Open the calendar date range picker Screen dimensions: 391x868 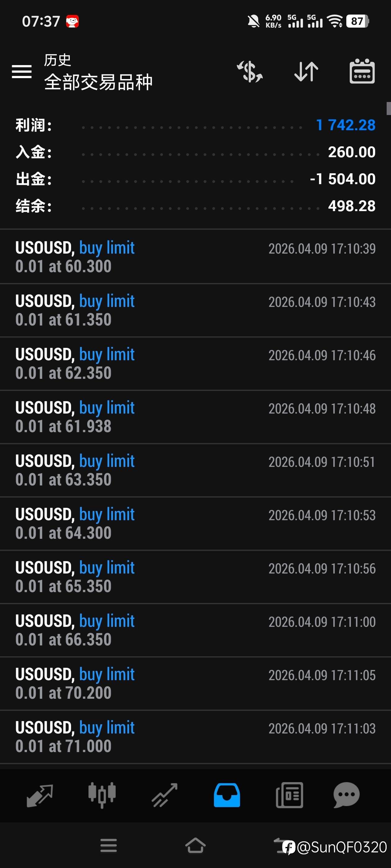pyautogui.click(x=362, y=71)
